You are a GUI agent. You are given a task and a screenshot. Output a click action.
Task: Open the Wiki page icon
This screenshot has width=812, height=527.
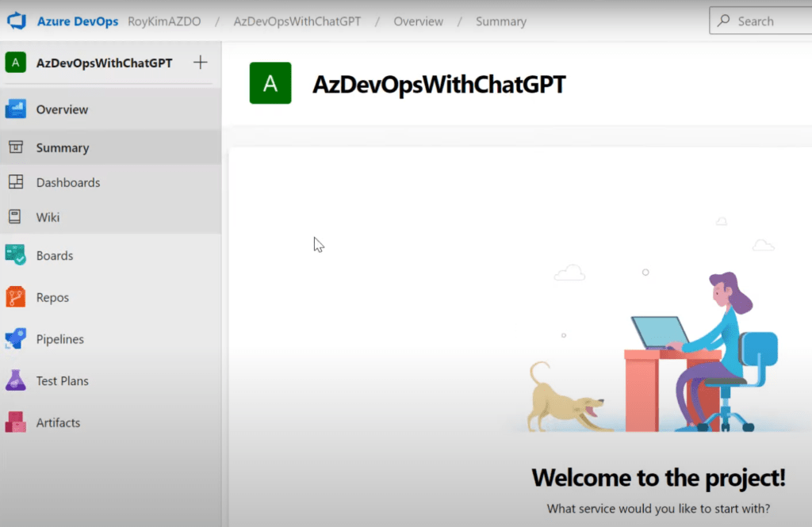click(15, 217)
